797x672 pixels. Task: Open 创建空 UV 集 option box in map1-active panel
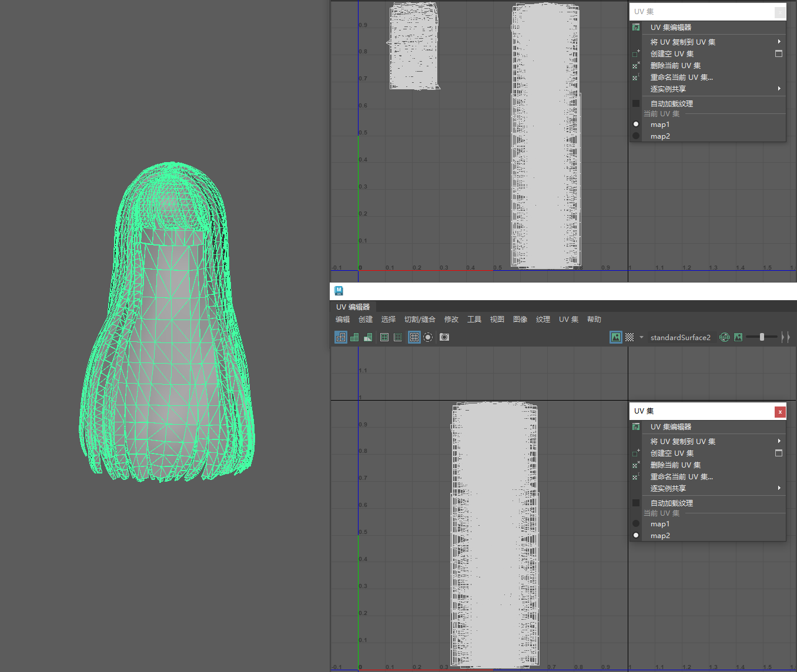tap(779, 54)
